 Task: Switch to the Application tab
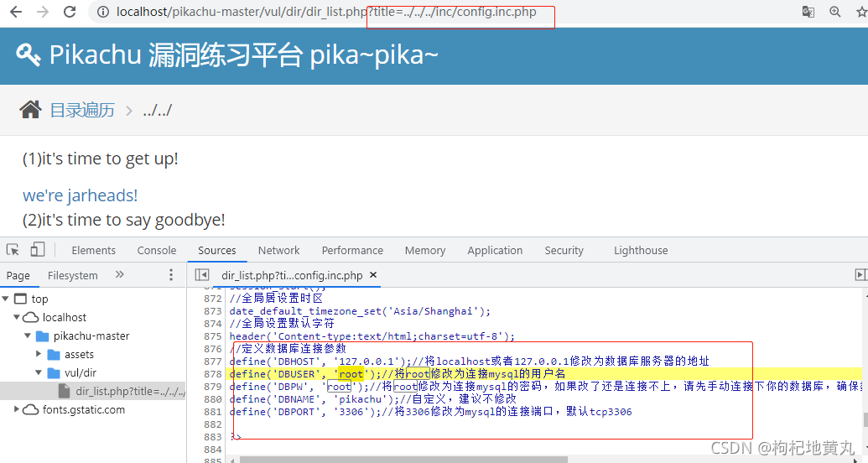[495, 250]
